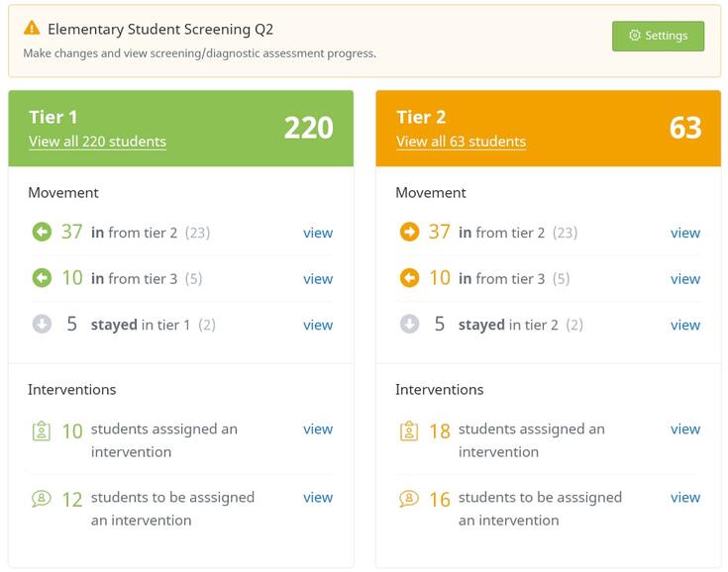This screenshot has height=572, width=728.
Task: View the 18 students assigned an intervention
Action: 685,429
